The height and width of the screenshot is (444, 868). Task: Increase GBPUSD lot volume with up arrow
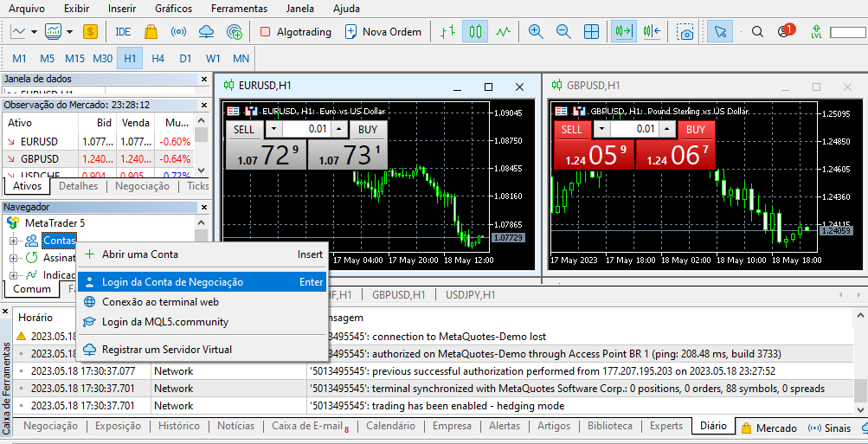pos(669,130)
